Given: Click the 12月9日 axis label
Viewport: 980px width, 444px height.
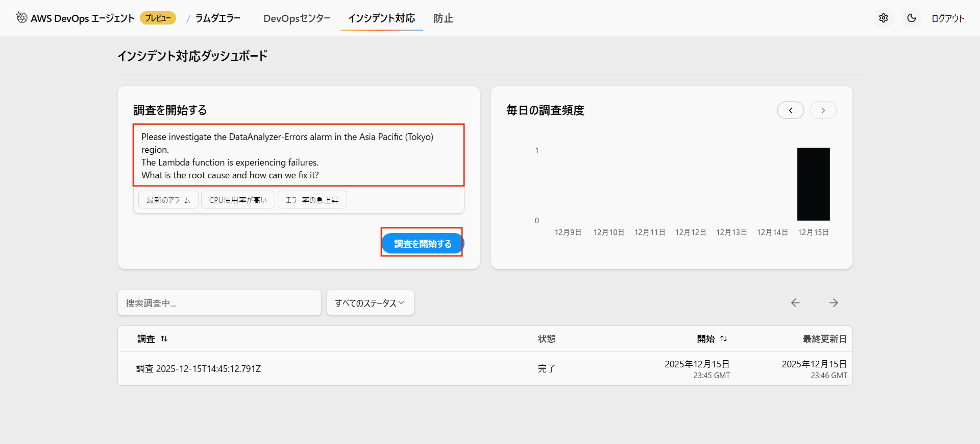Looking at the screenshot, I should [568, 232].
